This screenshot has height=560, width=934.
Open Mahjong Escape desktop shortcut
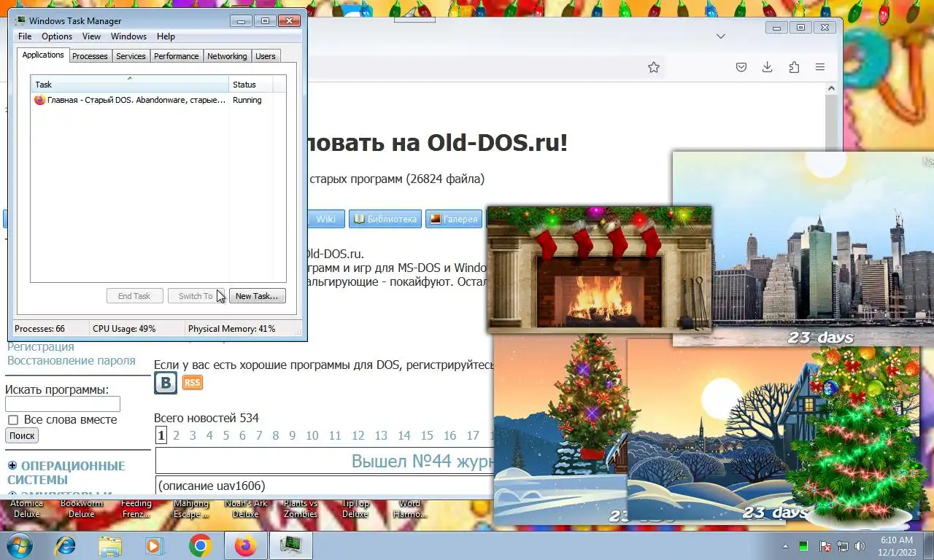191,508
